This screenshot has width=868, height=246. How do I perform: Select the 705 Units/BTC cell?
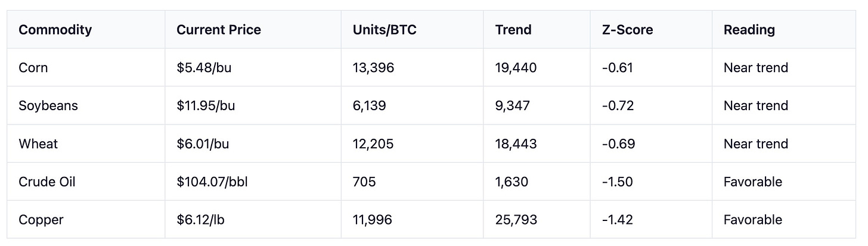click(x=364, y=182)
